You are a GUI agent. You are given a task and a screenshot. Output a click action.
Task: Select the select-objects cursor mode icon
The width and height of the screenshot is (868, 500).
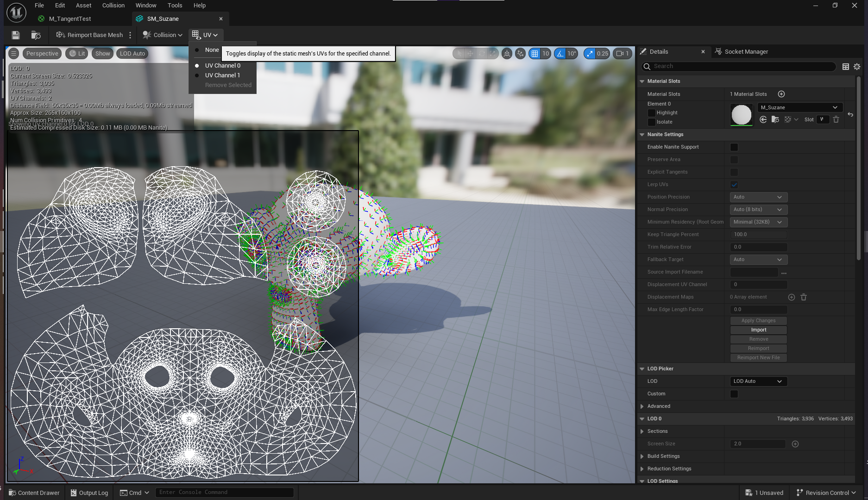pos(459,54)
